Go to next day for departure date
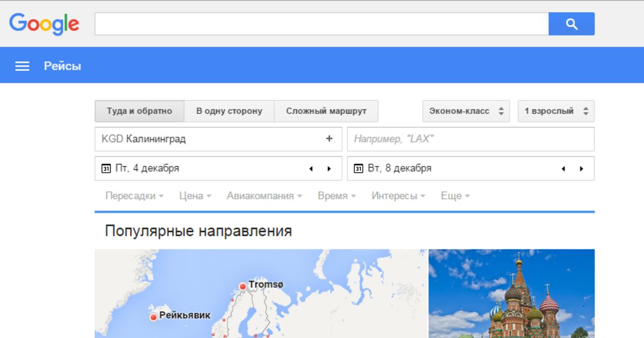 click(x=329, y=168)
